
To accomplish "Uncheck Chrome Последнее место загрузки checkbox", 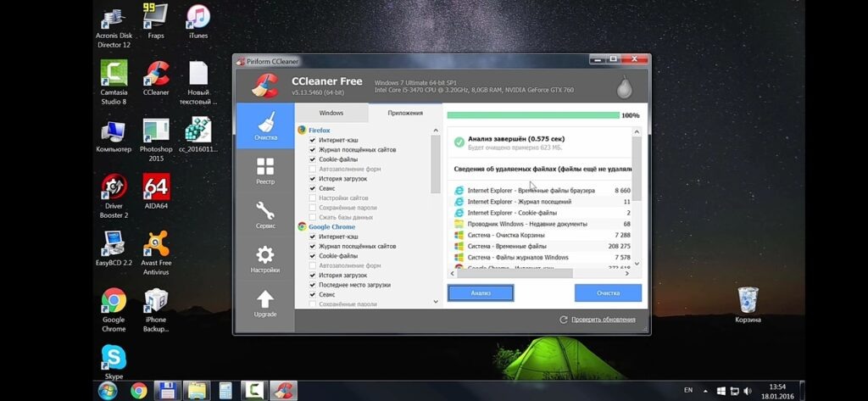I will tap(313, 285).
